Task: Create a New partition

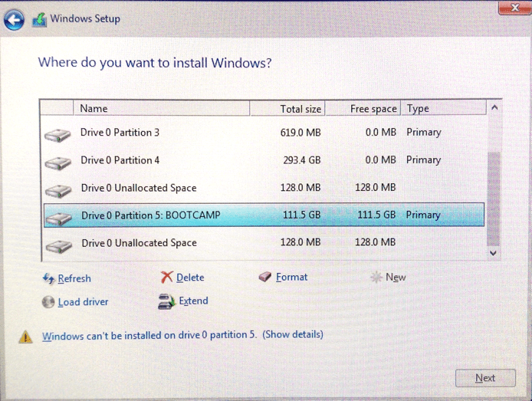Action: point(396,278)
